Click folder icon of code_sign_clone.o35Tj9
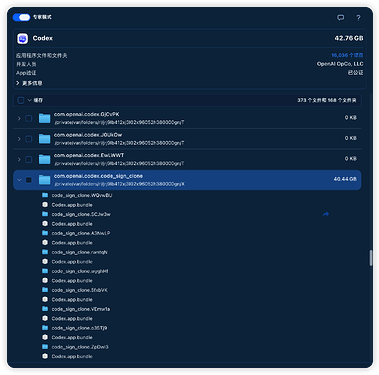Viewport: 379px width, 375px height. [45, 328]
